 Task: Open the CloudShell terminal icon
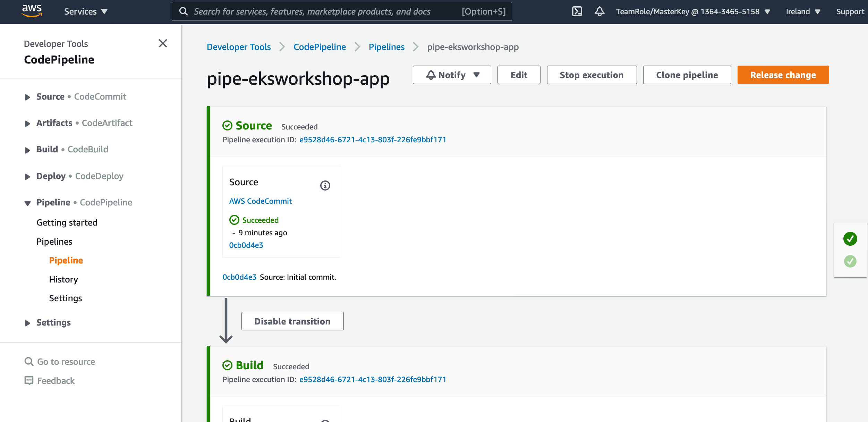pyautogui.click(x=577, y=11)
